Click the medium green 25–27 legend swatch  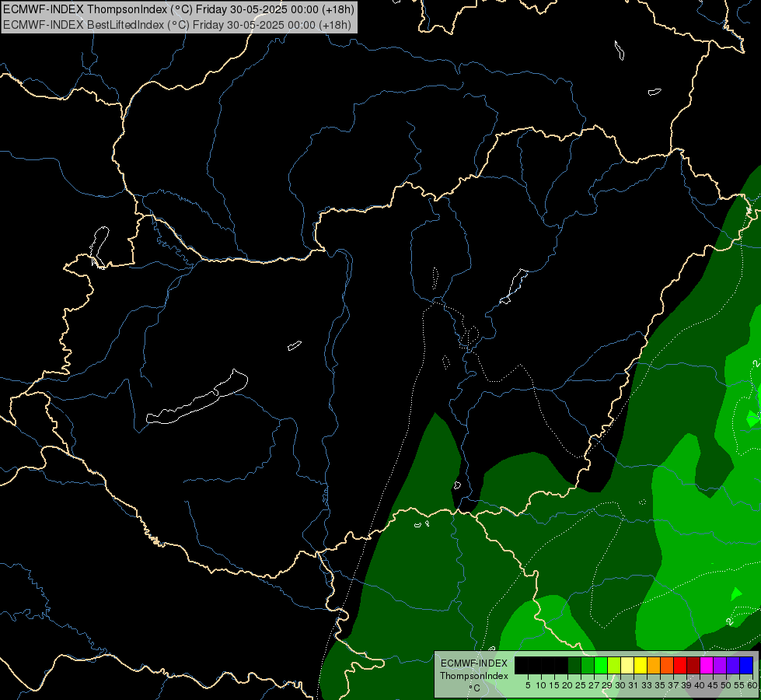588,665
